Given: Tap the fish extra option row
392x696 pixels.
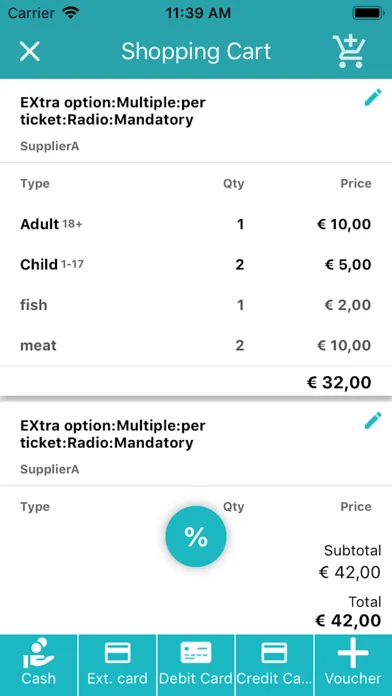Looking at the screenshot, I should pos(196,305).
